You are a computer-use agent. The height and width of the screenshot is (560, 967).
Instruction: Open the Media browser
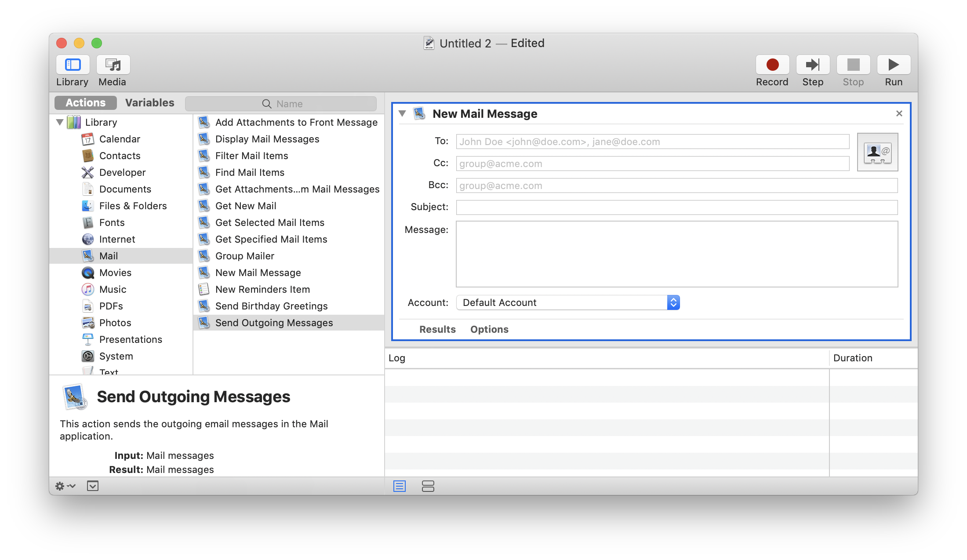tap(113, 65)
